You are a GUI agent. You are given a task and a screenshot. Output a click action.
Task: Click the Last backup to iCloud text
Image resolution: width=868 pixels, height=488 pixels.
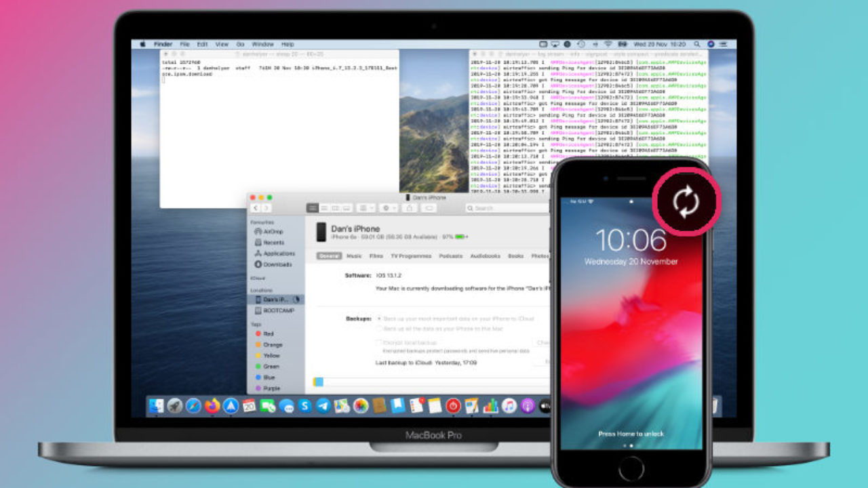click(x=427, y=363)
